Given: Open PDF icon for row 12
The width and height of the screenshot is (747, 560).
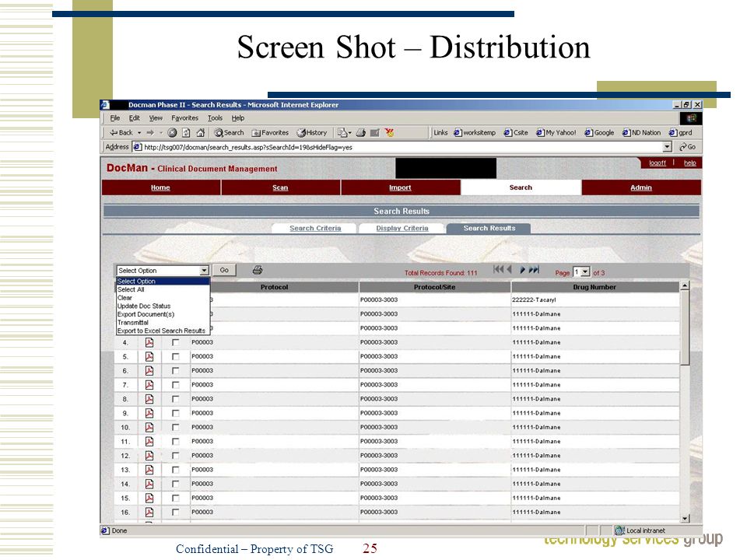Looking at the screenshot, I should 149,456.
